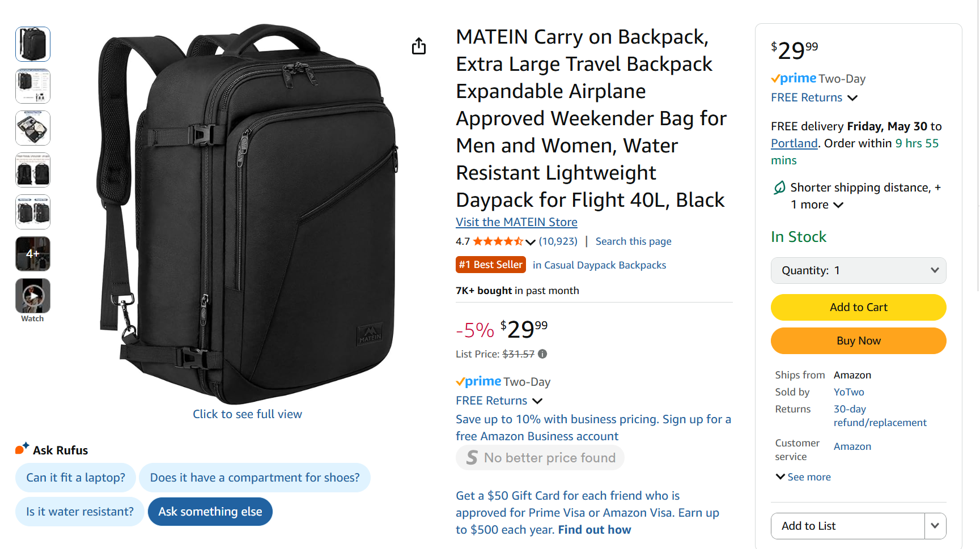Click the Ask Rufus sparkle icon

pyautogui.click(x=21, y=449)
